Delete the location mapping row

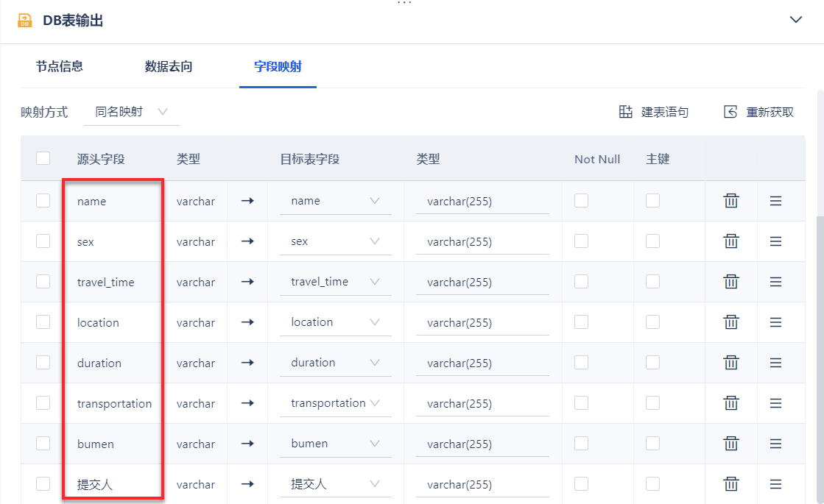731,322
